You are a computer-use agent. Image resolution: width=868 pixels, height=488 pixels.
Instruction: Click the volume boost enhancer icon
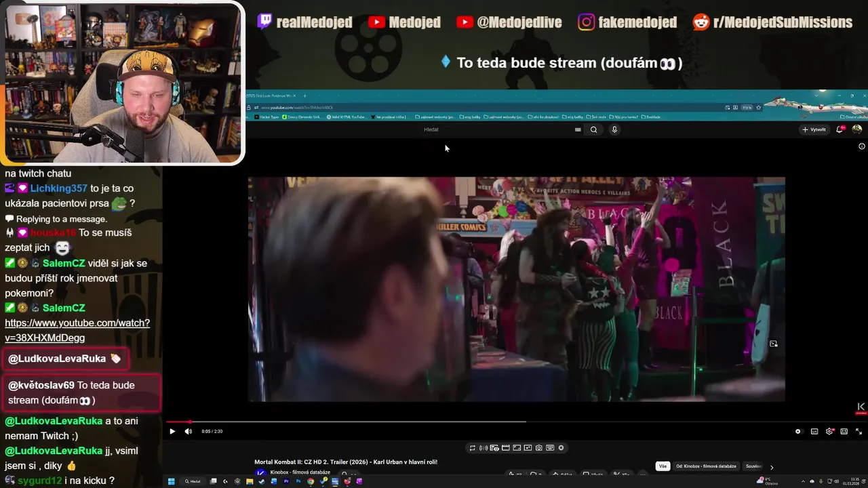(484, 448)
